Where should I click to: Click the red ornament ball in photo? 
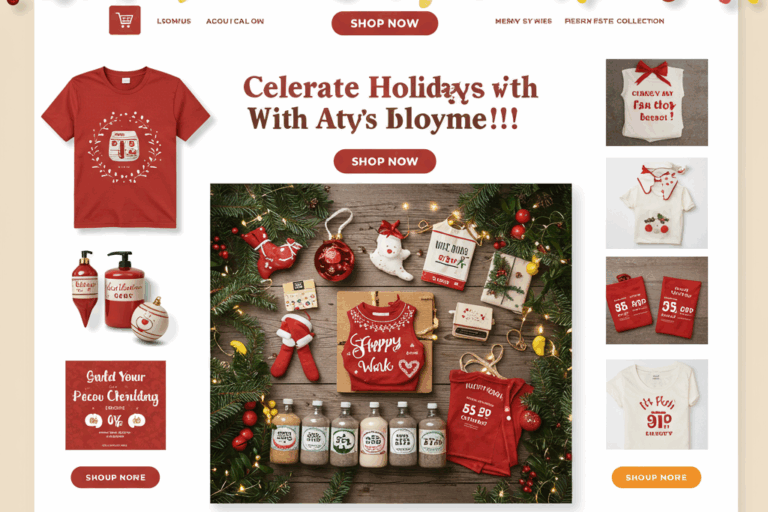pos(334,260)
